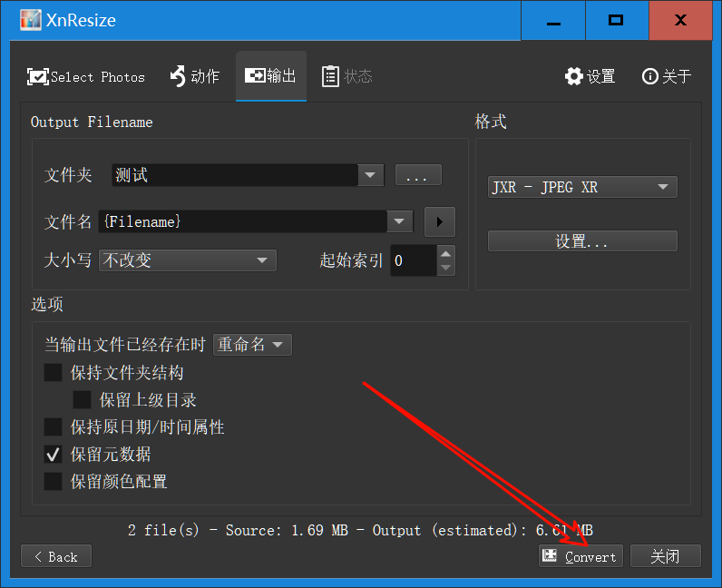This screenshot has width=722, height=588.
Task: Click the 设置... format settings button
Action: (x=582, y=241)
